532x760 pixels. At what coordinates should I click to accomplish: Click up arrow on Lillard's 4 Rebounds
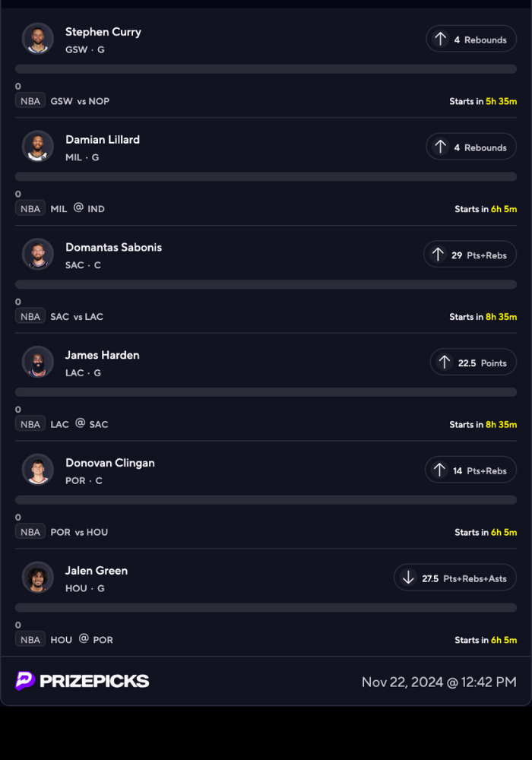tap(440, 147)
